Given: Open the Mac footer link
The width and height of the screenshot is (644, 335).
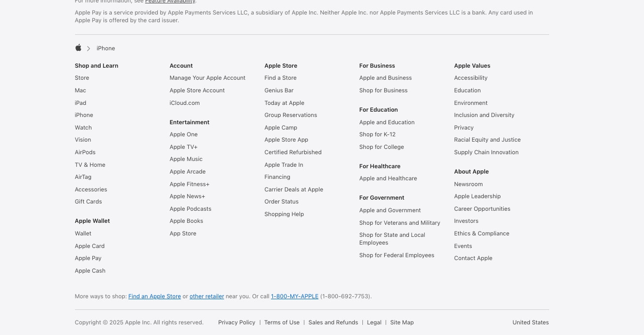Looking at the screenshot, I should coord(80,90).
